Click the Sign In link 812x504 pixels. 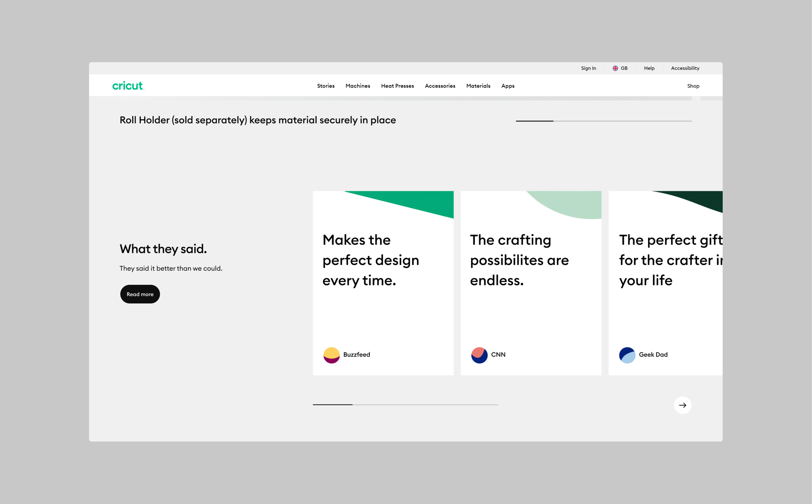pos(588,68)
